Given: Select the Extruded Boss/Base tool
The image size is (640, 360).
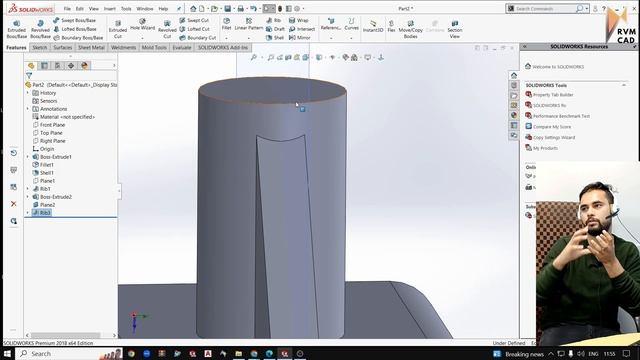Looking at the screenshot, I should (x=17, y=29).
